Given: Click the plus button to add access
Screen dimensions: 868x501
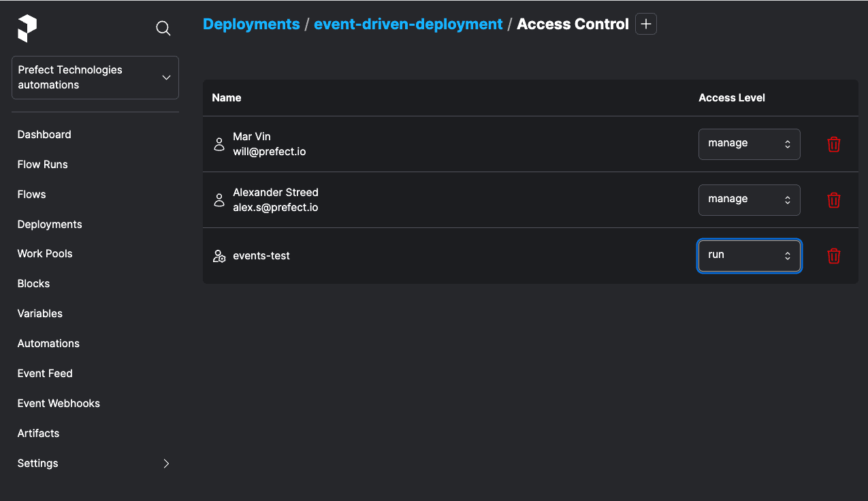Looking at the screenshot, I should click(x=645, y=24).
